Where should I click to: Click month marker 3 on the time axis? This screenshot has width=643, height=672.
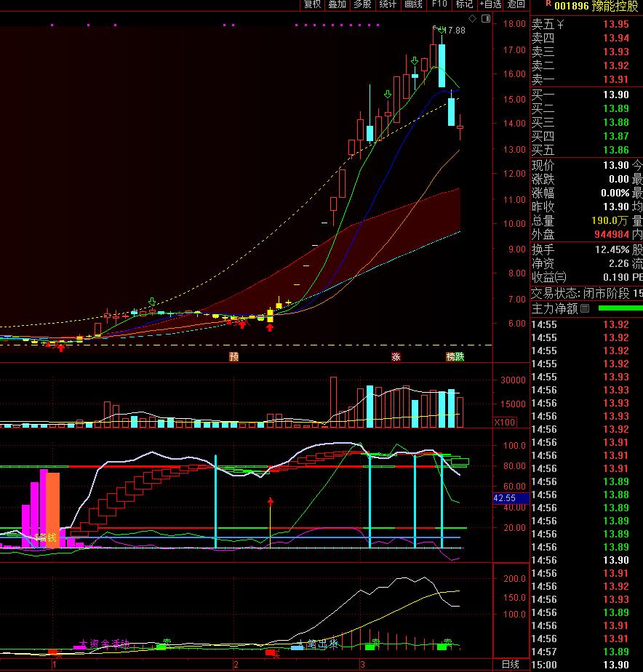tap(362, 665)
